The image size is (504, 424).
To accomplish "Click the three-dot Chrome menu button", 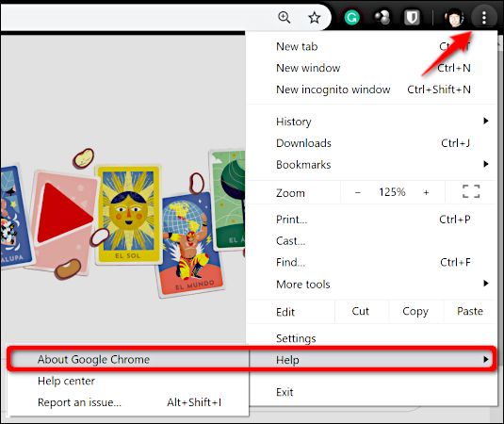I will (484, 17).
